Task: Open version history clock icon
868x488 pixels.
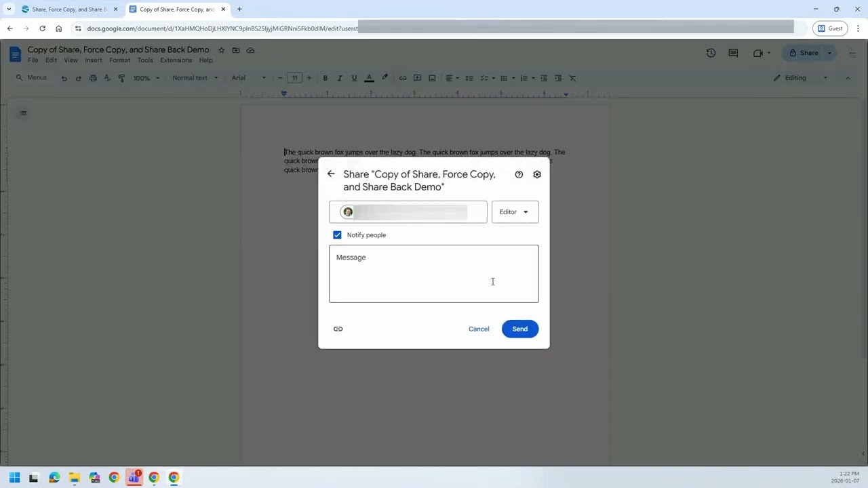Action: click(x=711, y=53)
